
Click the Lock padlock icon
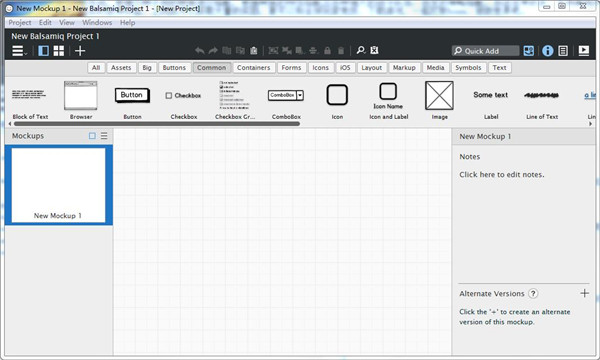pos(327,50)
